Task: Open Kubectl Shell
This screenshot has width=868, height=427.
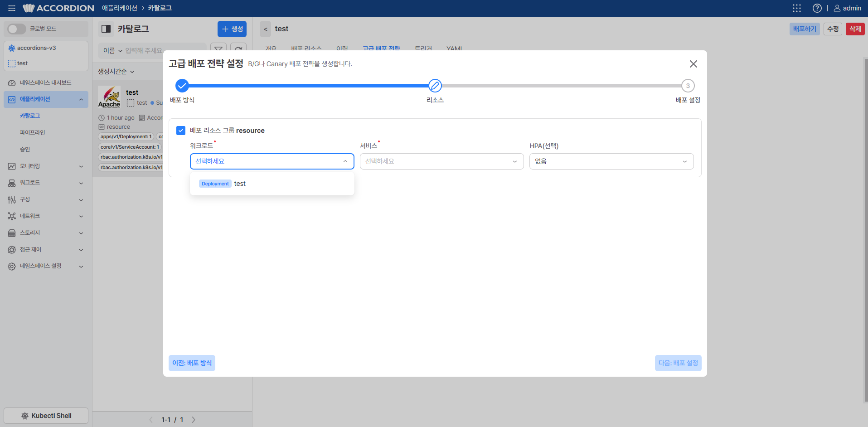Action: (x=46, y=416)
